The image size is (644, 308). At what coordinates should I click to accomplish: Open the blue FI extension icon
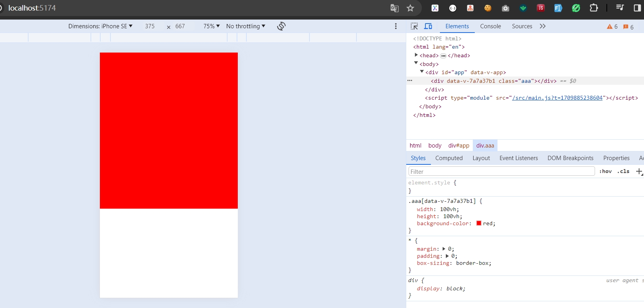[x=558, y=8]
